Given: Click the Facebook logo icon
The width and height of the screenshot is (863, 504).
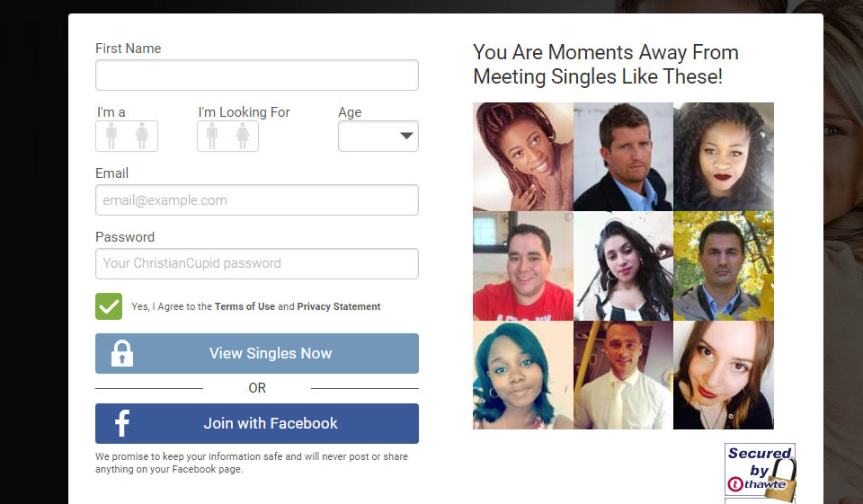Looking at the screenshot, I should click(122, 423).
